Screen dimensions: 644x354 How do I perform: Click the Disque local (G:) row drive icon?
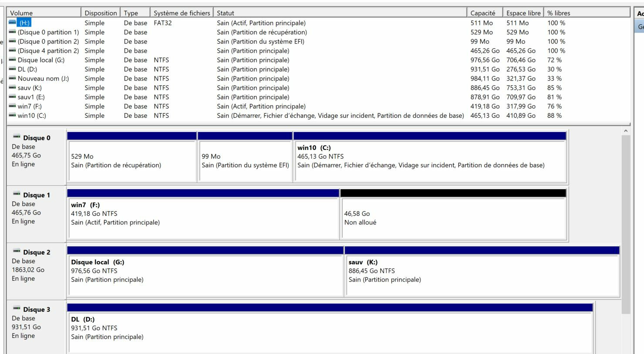coord(12,60)
